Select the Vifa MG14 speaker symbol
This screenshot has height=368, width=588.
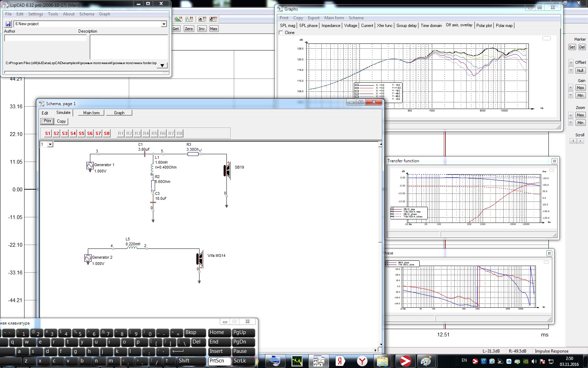199,259
